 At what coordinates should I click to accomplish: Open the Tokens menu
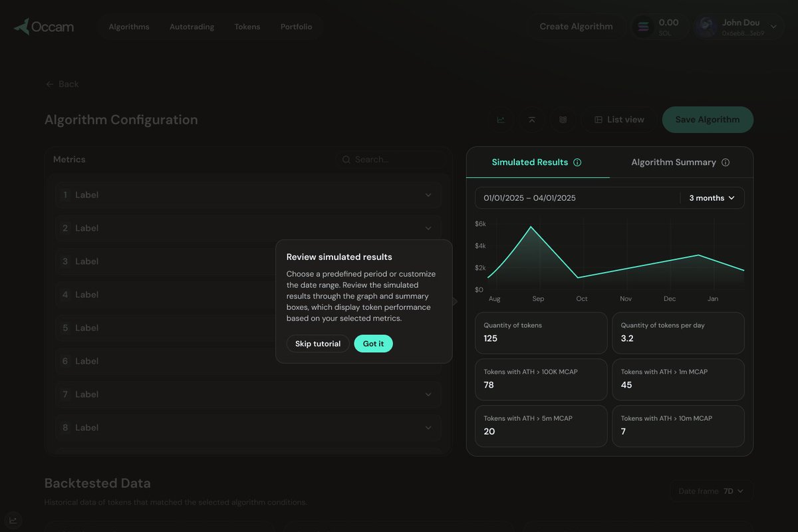click(247, 27)
